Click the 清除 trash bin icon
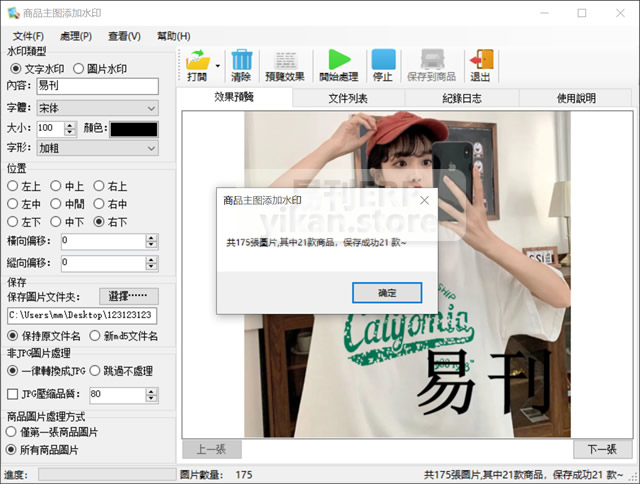 241,60
